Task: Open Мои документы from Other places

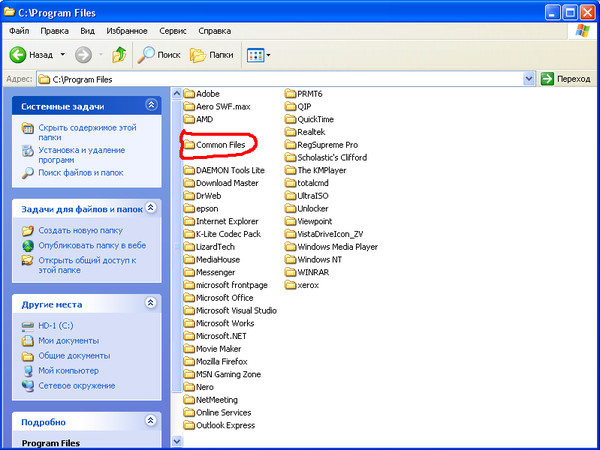Action: coord(68,341)
